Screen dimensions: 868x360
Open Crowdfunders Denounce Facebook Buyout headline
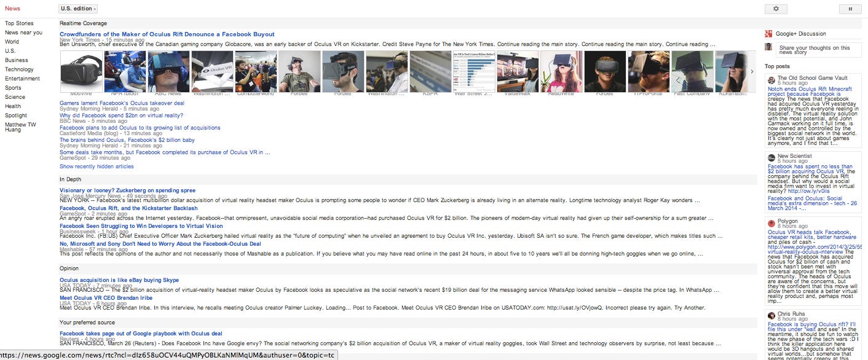167,34
